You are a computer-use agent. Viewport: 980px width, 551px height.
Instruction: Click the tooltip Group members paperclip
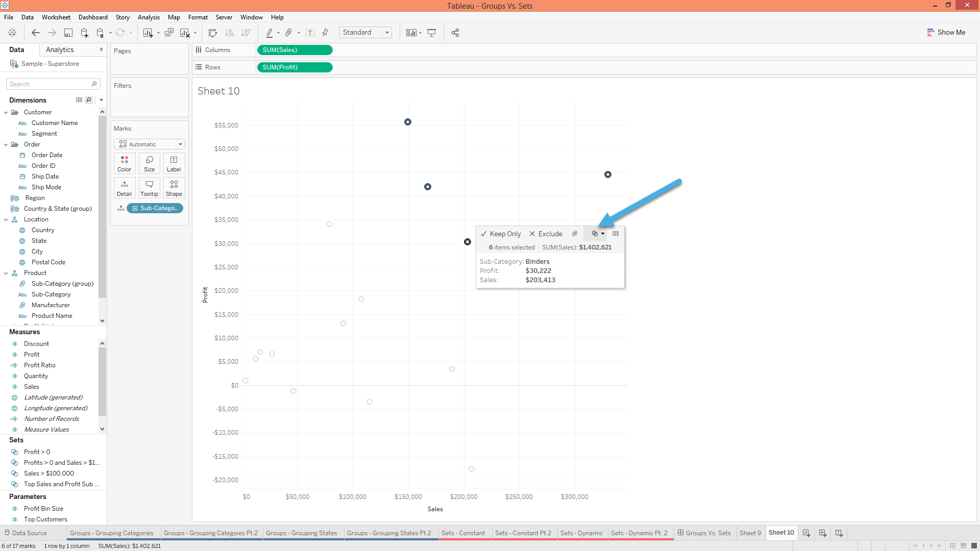click(x=575, y=234)
